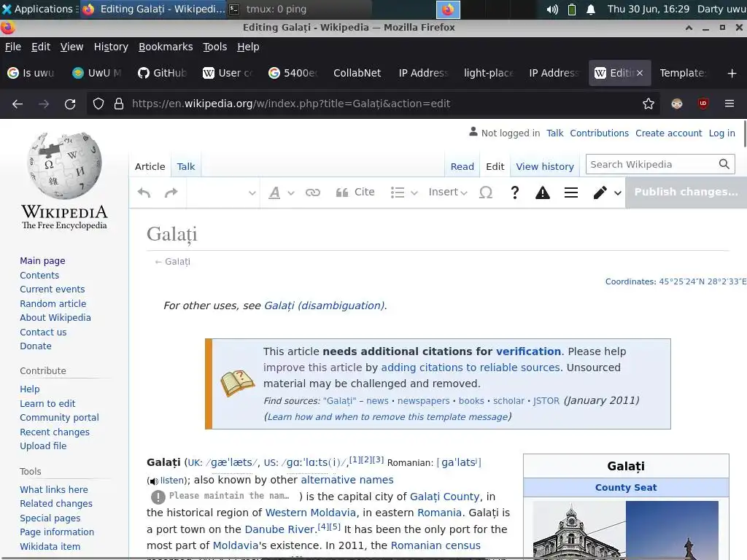Open the File menu
This screenshot has width=747, height=560.
click(x=13, y=47)
